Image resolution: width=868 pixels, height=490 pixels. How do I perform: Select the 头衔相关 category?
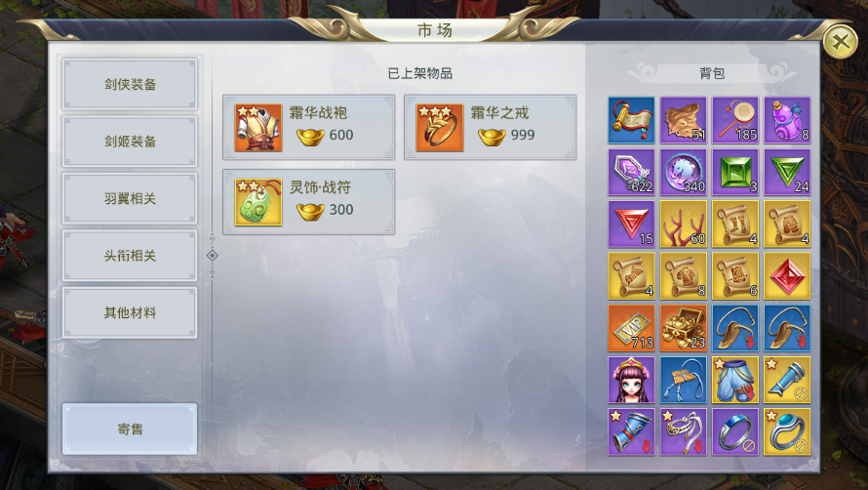130,256
